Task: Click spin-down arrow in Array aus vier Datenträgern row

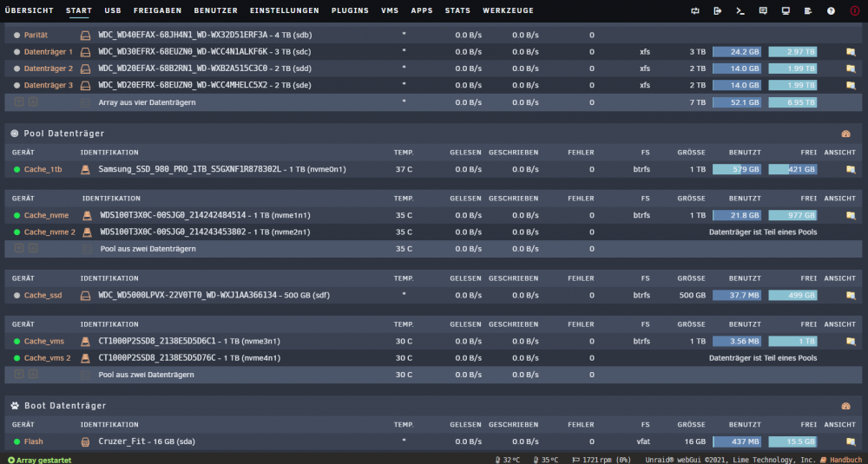Action: tap(19, 102)
